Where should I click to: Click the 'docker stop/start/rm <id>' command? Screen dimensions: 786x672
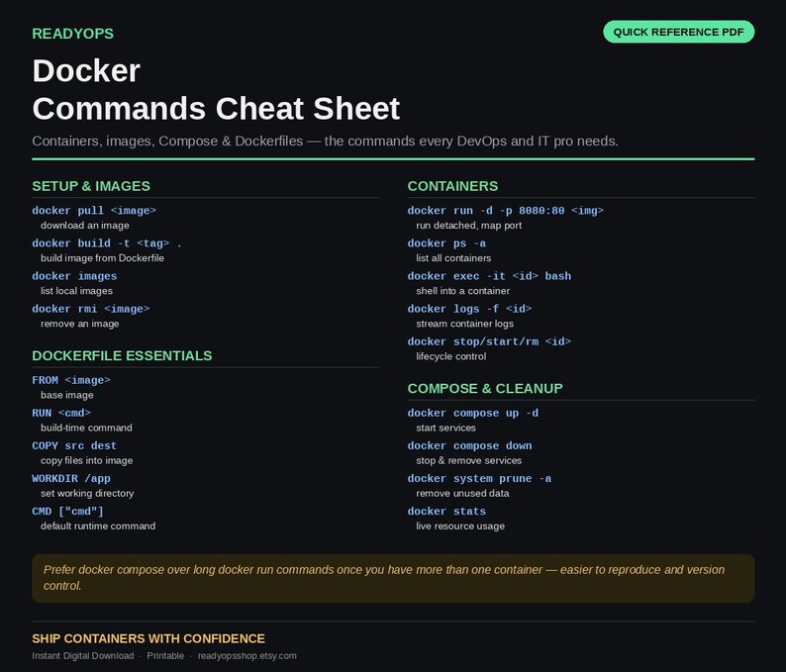point(489,341)
